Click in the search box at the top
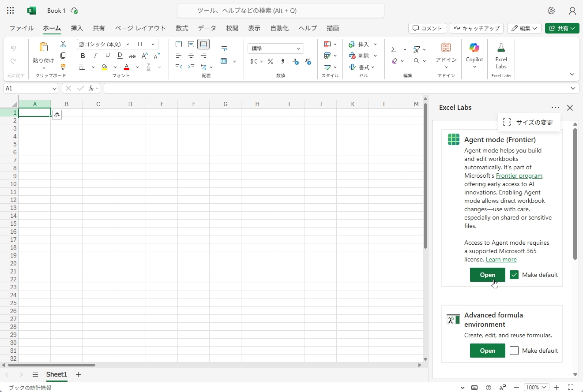Screen dimensions: 583x392 coord(280,11)
